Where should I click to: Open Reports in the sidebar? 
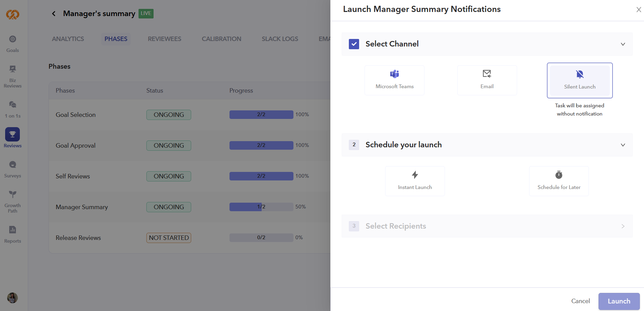coord(13,234)
